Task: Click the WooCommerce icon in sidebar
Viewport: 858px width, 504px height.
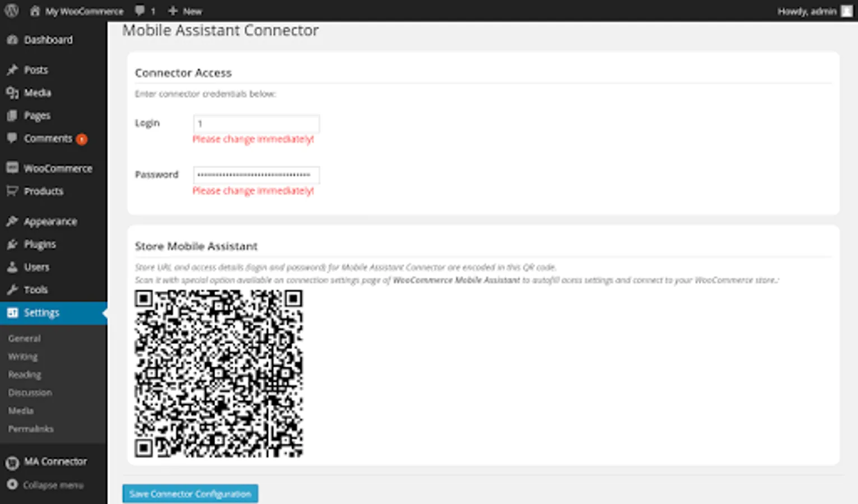Action: click(12, 168)
